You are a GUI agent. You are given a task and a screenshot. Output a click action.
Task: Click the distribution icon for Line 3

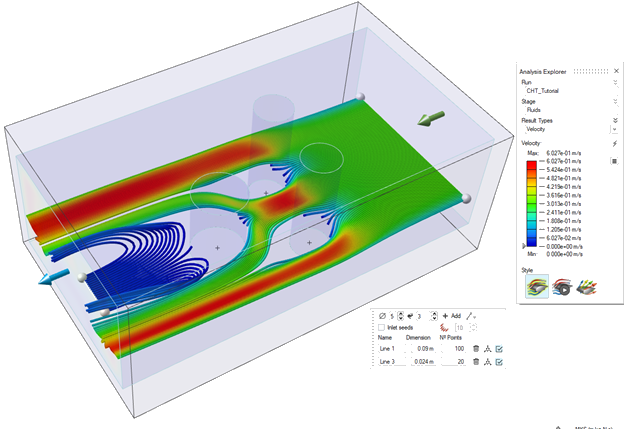tap(486, 362)
